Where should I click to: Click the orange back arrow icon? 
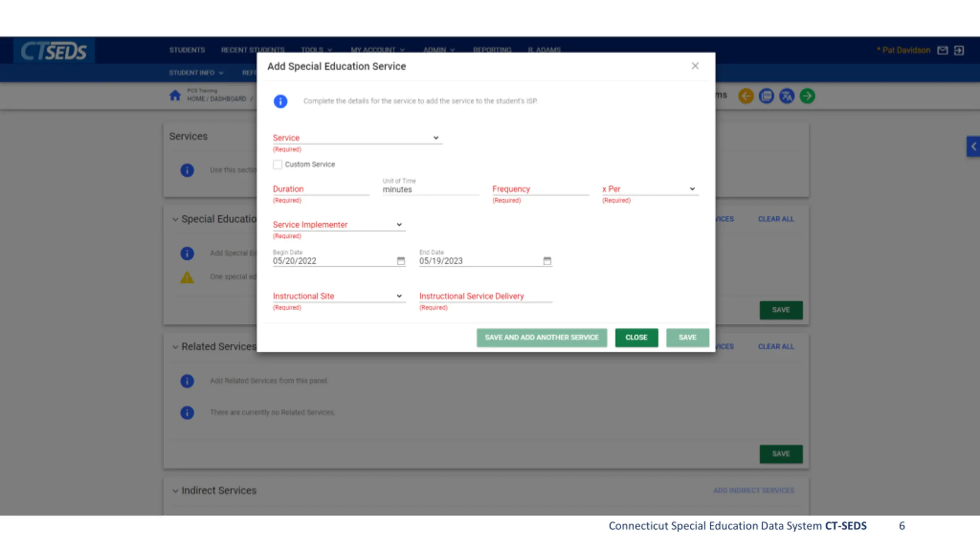(746, 96)
